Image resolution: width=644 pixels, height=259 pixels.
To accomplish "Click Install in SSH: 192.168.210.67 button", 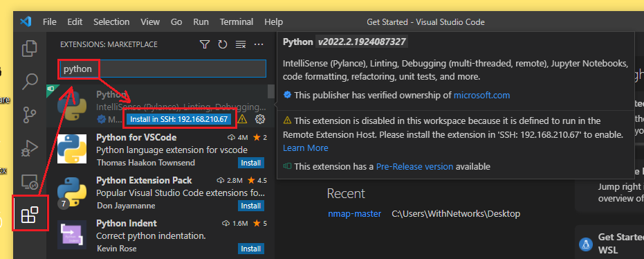I will [179, 119].
